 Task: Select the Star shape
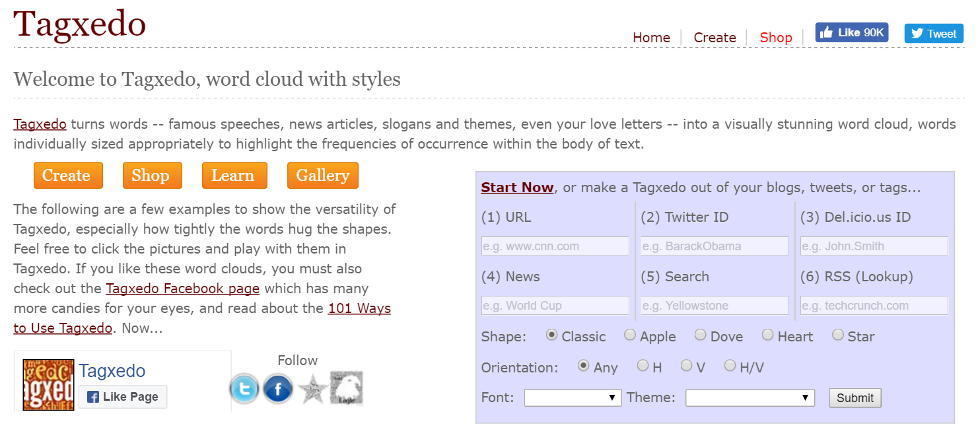(x=838, y=335)
